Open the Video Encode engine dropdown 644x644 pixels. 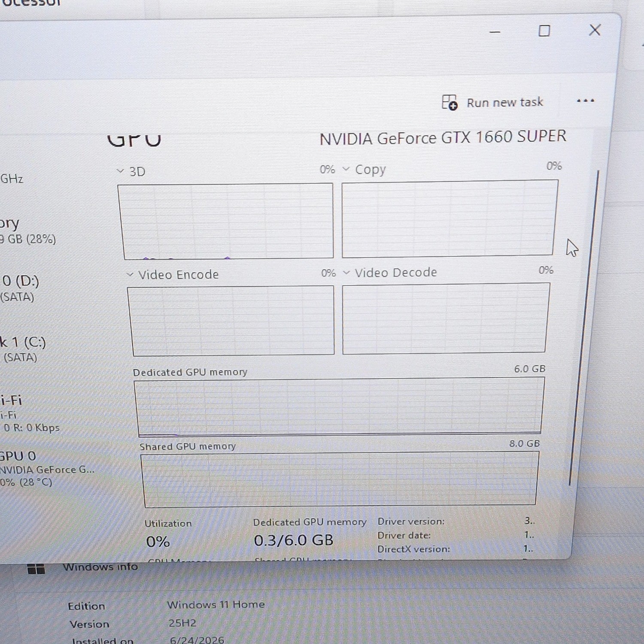point(130,274)
